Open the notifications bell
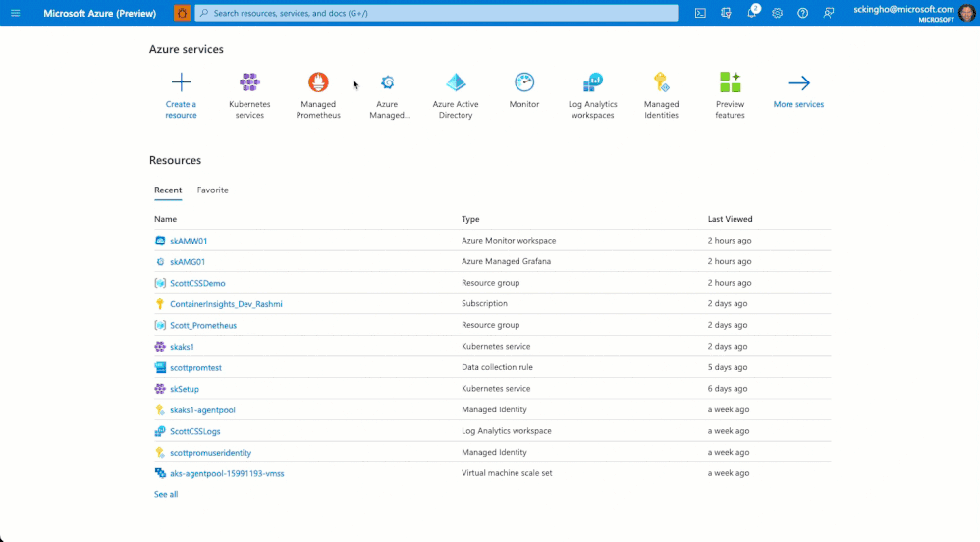This screenshot has height=542, width=980. click(752, 13)
